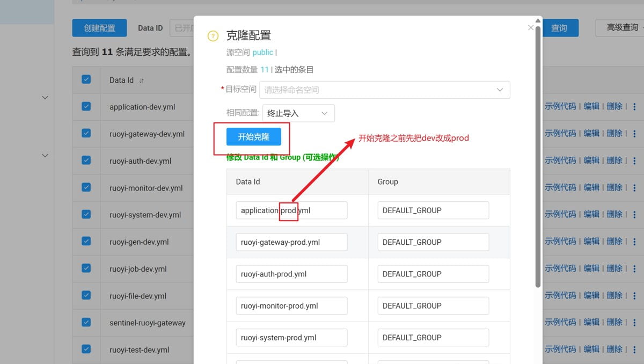
Task: Uncheck the ruoyi-gen-dev.yml checkbox
Action: pos(86,241)
